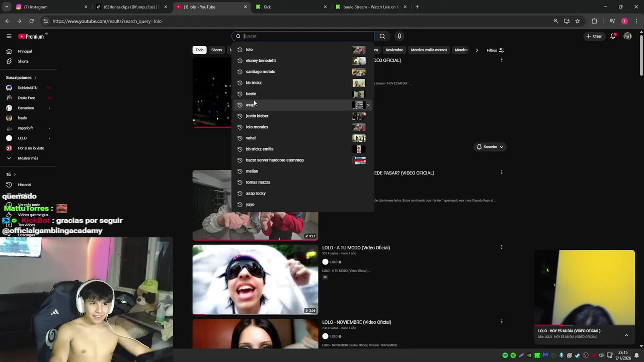
Task: Open Spotify from the system tray
Action: pyautogui.click(x=505, y=355)
